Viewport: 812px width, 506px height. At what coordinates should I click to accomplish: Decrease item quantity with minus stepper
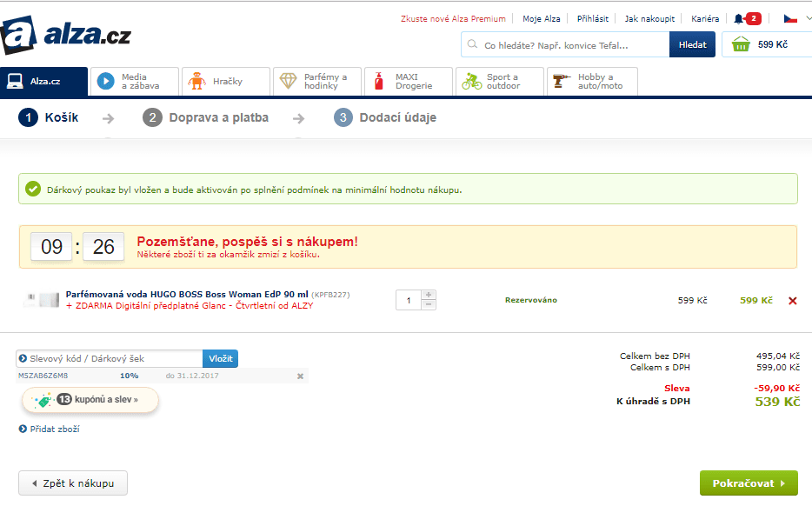(428, 305)
